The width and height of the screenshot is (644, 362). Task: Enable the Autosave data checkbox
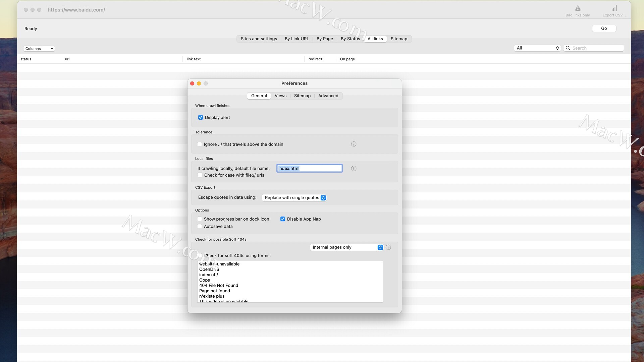coord(200,227)
